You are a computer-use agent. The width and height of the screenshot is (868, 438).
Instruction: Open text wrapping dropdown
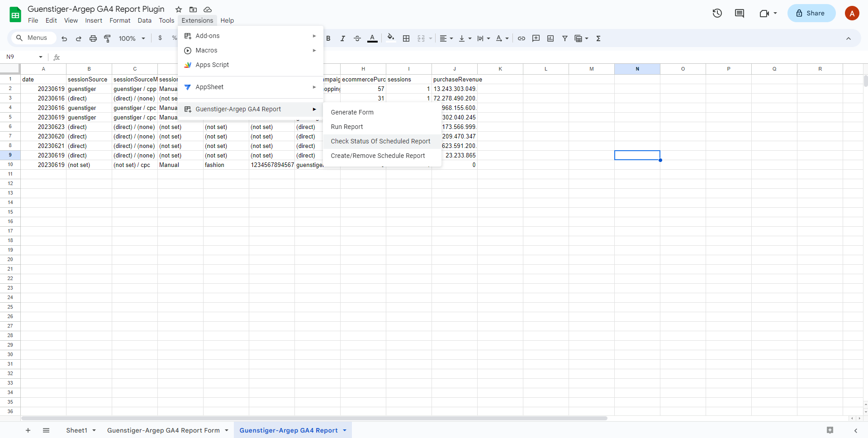[484, 38]
